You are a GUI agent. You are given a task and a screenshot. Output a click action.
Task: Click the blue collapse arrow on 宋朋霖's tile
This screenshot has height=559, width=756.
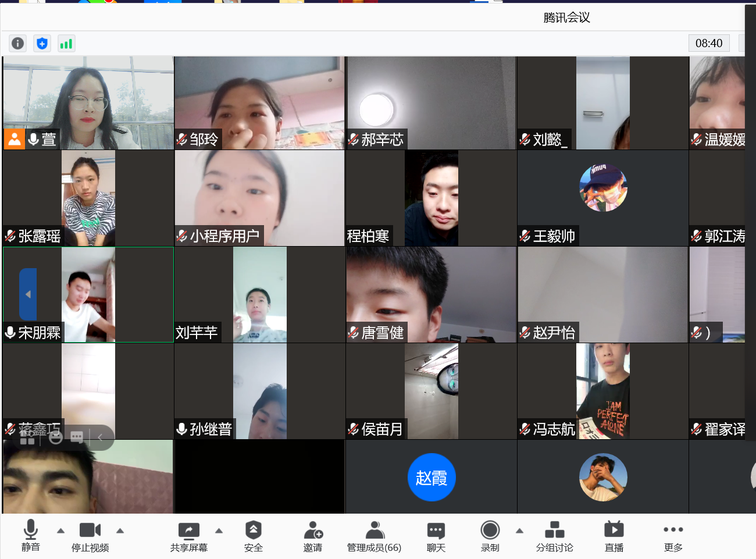[x=28, y=294]
